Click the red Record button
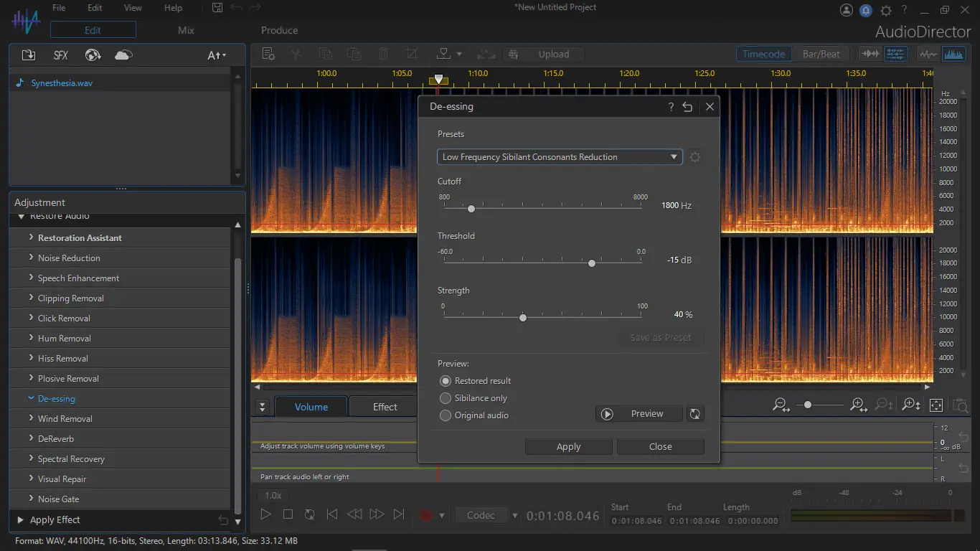980x551 pixels. [426, 515]
